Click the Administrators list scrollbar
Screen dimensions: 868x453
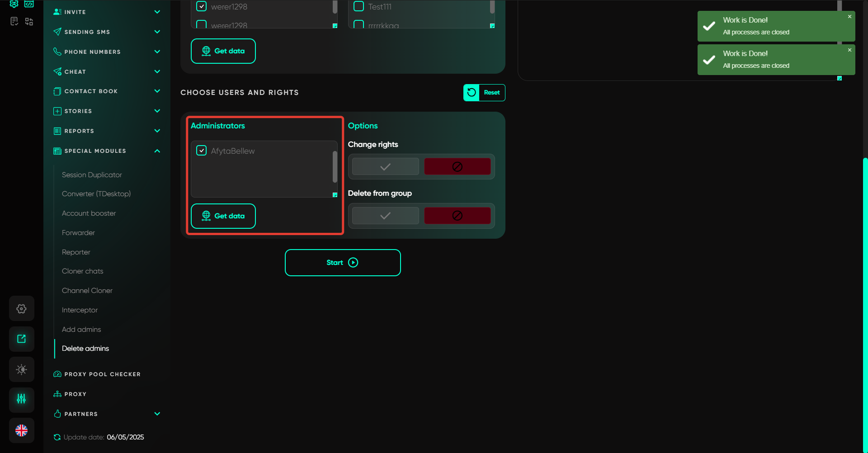(335, 167)
